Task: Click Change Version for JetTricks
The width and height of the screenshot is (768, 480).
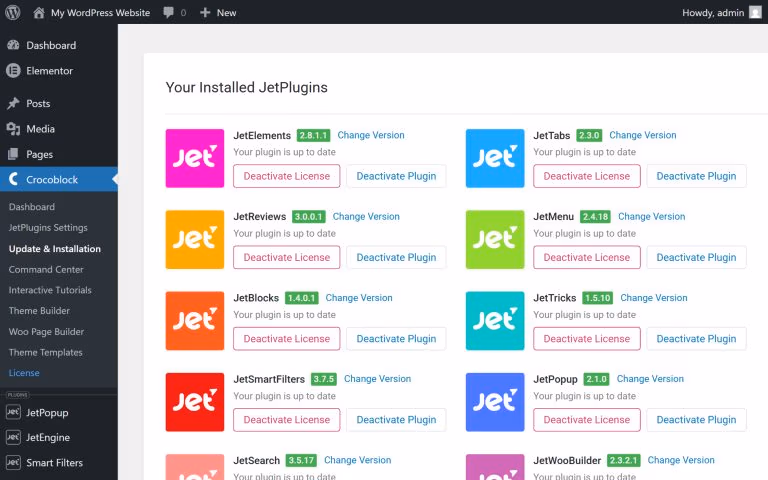Action: [654, 298]
